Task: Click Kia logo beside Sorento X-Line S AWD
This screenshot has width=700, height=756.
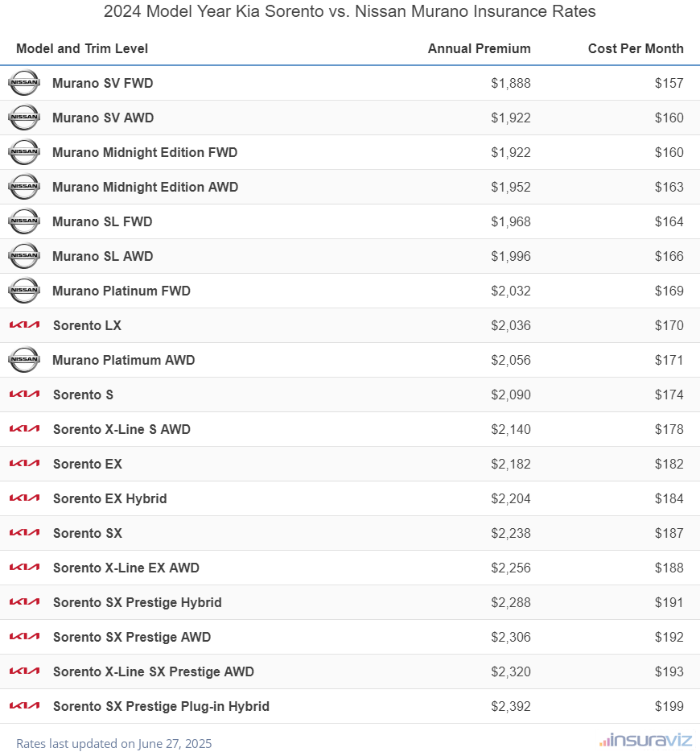Action: tap(25, 429)
